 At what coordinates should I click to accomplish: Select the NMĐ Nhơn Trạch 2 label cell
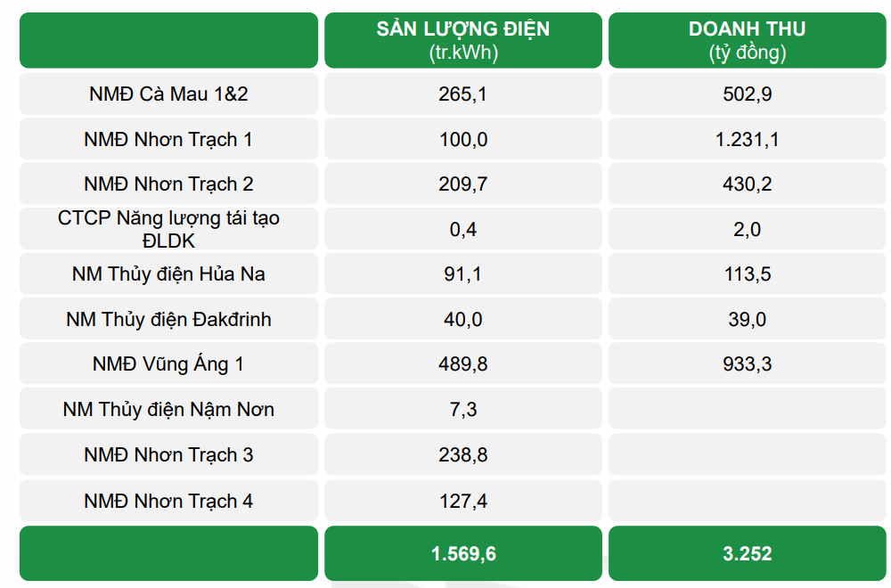tap(168, 184)
